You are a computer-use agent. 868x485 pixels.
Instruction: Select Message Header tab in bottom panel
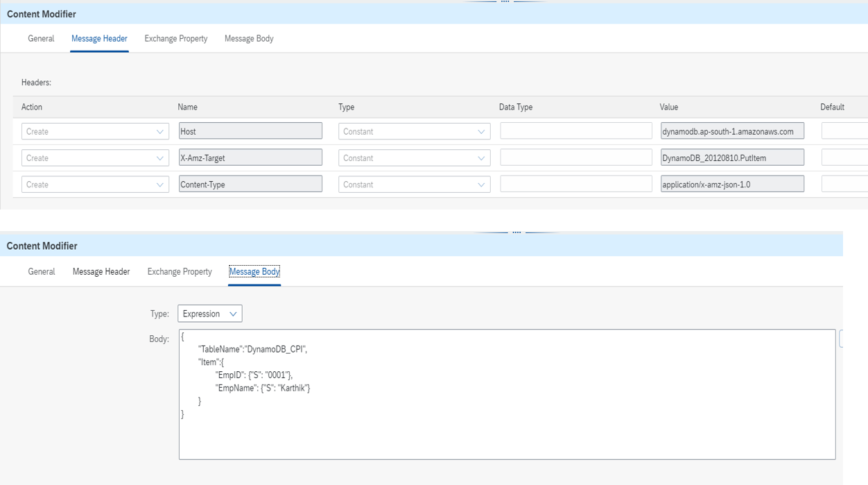coord(101,272)
